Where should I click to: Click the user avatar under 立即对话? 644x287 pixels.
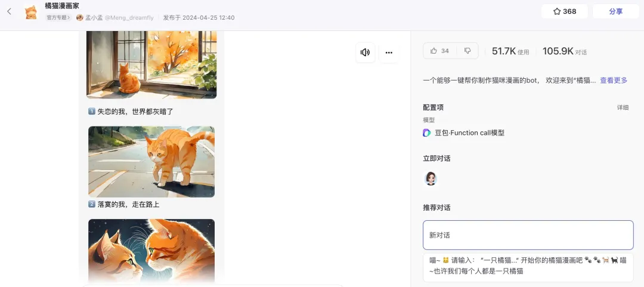point(431,178)
